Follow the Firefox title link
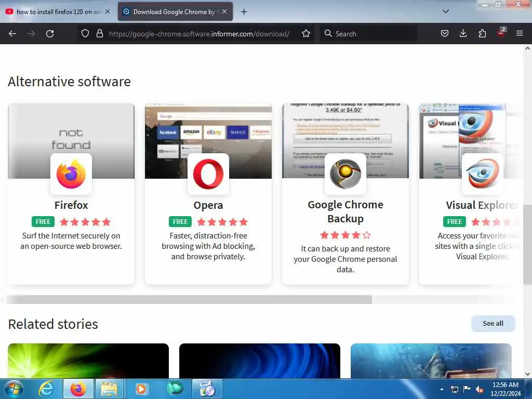 coord(71,205)
